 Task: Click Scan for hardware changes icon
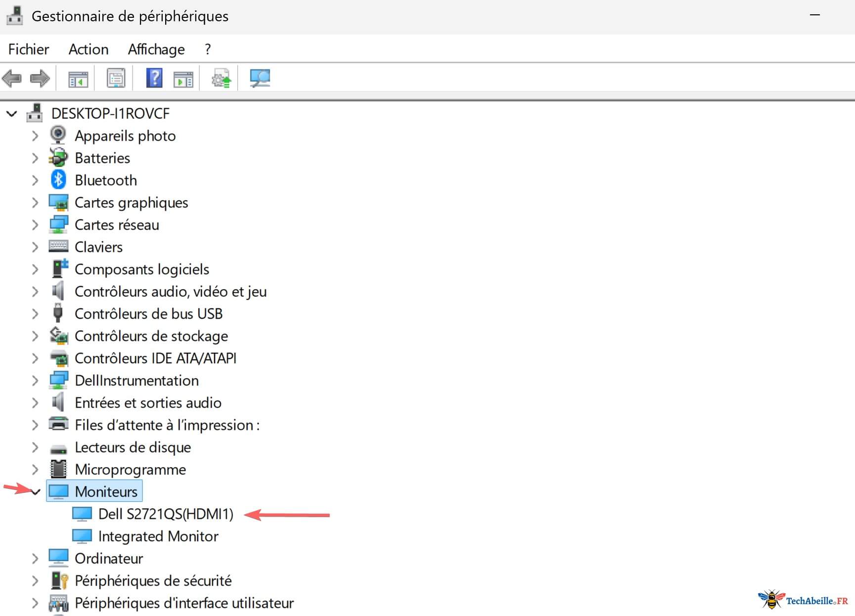tap(260, 78)
